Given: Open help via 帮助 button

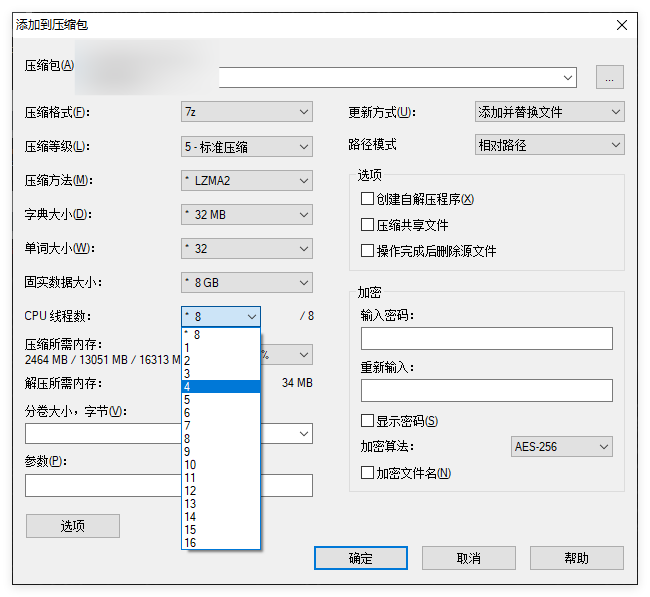Looking at the screenshot, I should coord(577,558).
